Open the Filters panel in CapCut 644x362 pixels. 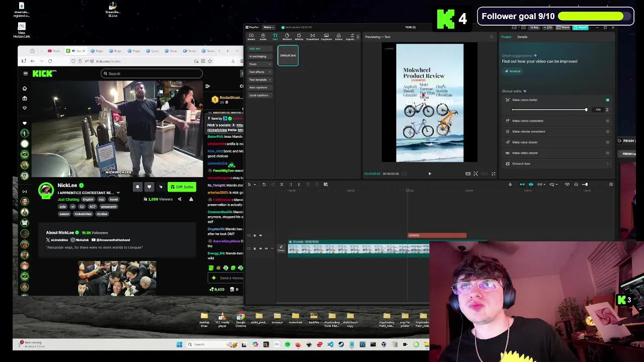pyautogui.click(x=339, y=37)
